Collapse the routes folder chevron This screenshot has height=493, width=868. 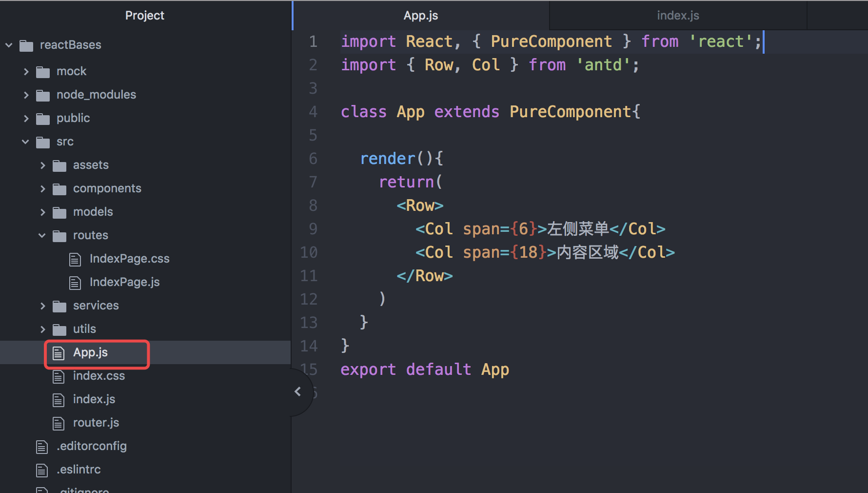42,235
